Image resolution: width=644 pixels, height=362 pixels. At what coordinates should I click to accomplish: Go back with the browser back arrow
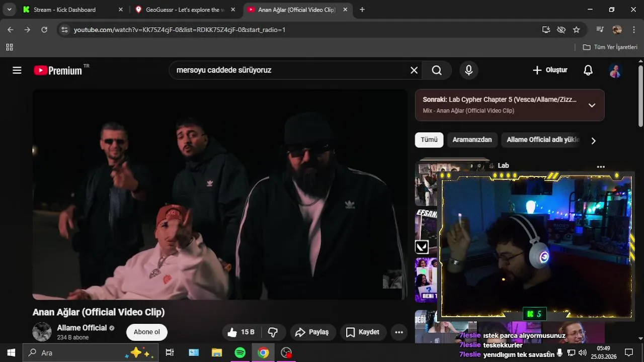click(11, 30)
